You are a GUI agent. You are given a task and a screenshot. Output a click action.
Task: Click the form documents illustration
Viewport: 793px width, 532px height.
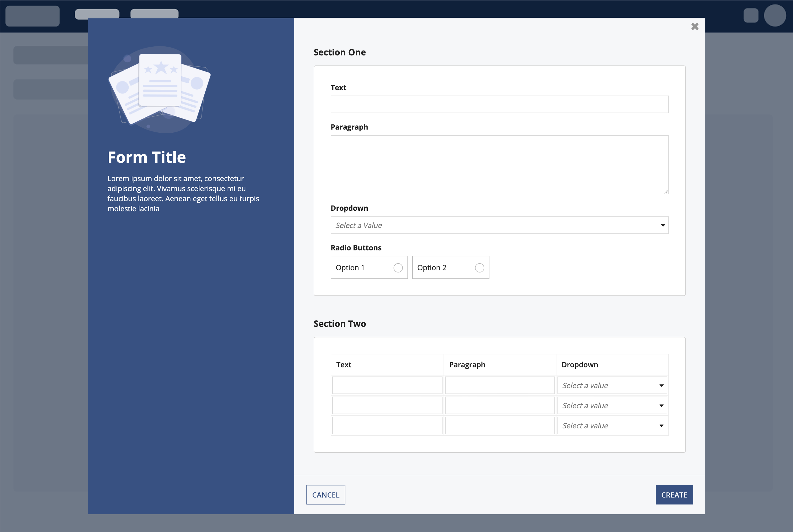pos(160,89)
